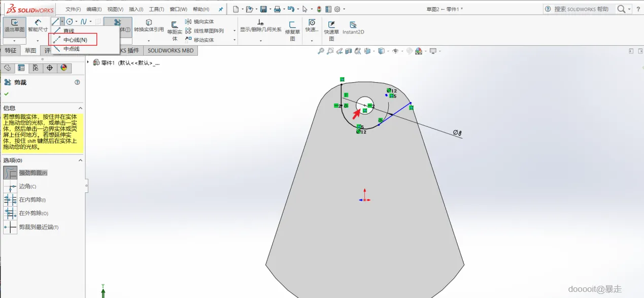Click Repair Sketch (修复草图) tool
The height and width of the screenshot is (298, 644).
(x=292, y=31)
